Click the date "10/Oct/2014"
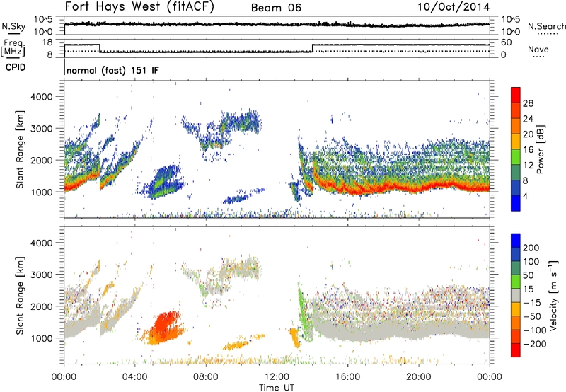Viewport: 566px width, 392px height. (x=454, y=7)
